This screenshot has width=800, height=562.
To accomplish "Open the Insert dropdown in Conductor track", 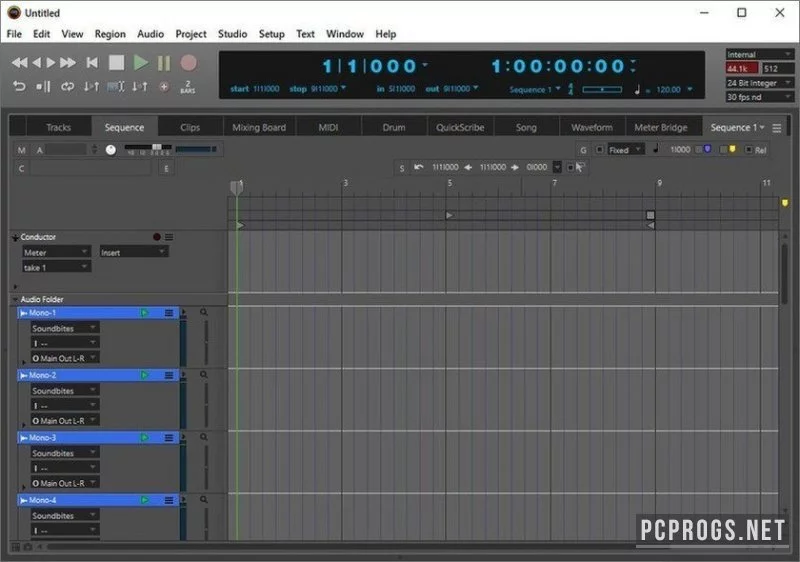I will click(x=133, y=252).
